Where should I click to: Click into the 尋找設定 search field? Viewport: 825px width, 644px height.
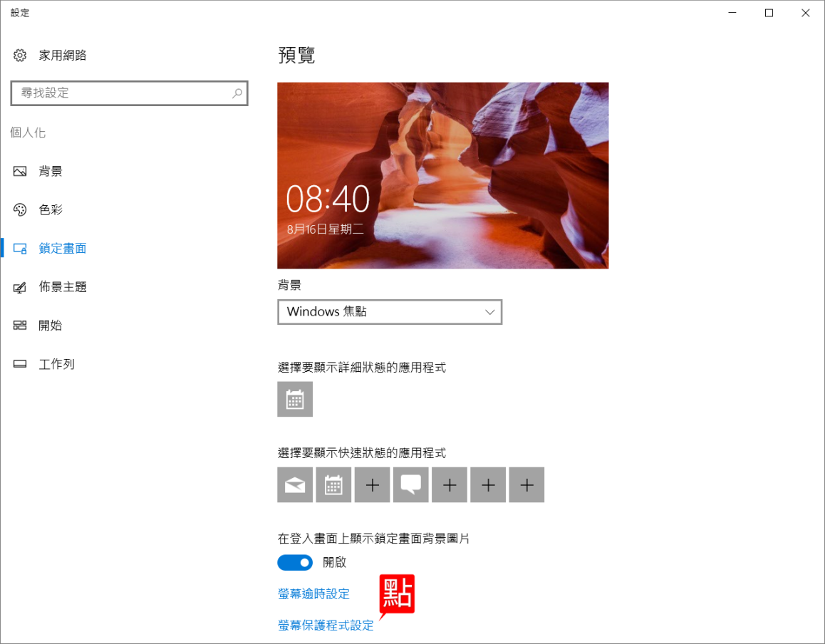tap(121, 93)
